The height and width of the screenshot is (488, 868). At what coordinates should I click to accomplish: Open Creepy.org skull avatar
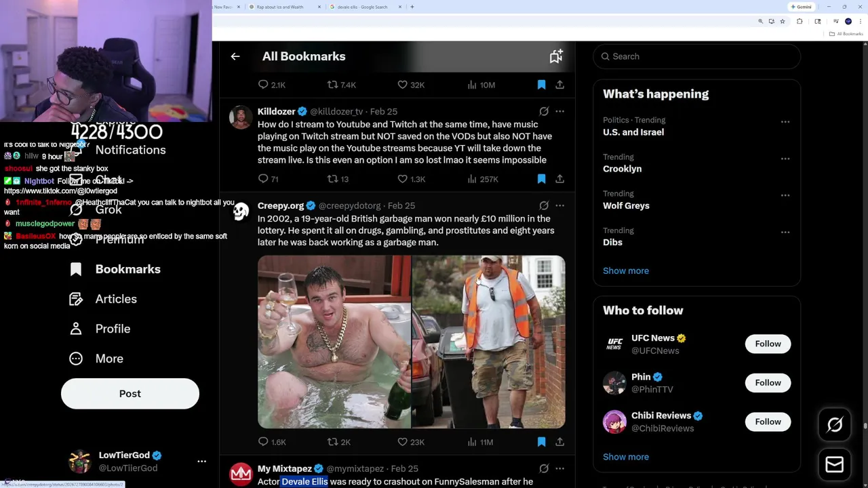point(241,211)
